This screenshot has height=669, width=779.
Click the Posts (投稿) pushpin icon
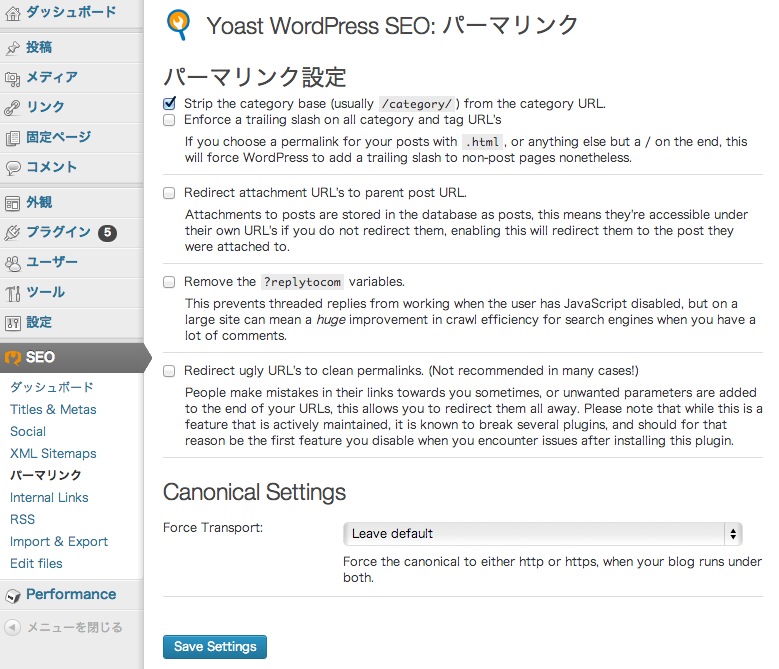[13, 47]
